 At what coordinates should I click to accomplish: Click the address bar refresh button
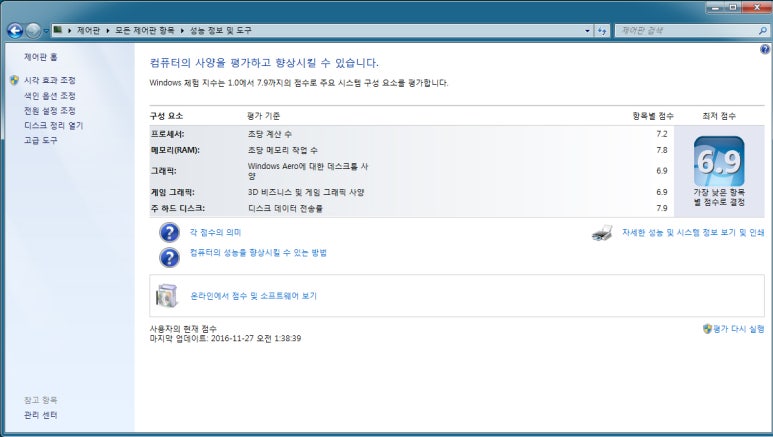point(602,31)
